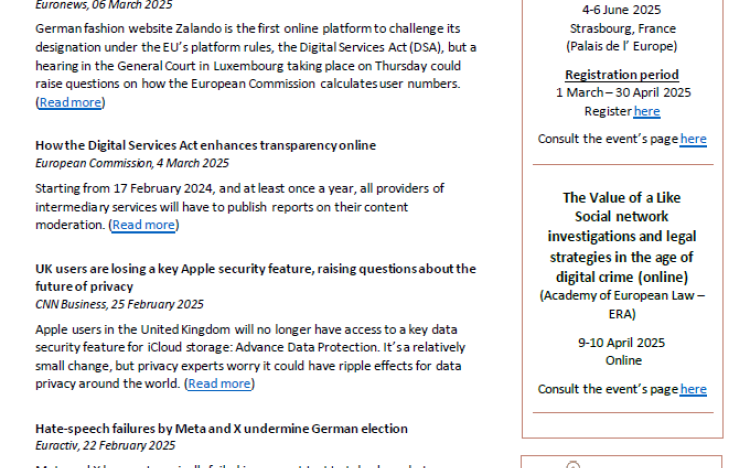Click the 'CNN Business, 25 February 2025' source line

point(119,304)
